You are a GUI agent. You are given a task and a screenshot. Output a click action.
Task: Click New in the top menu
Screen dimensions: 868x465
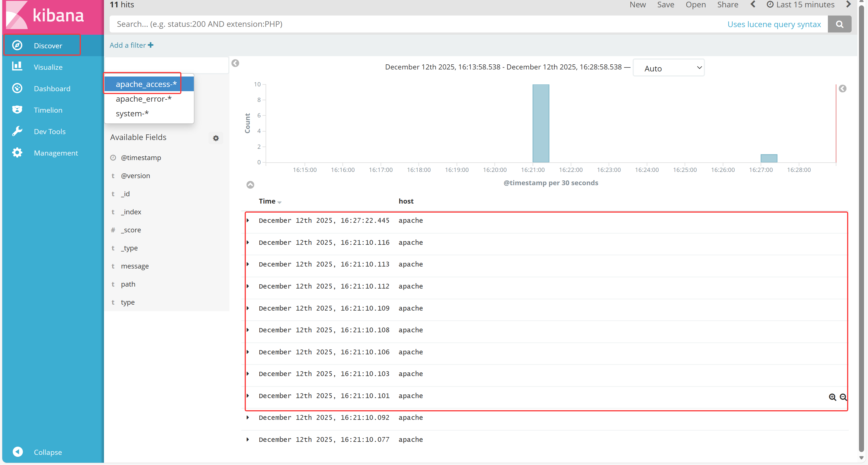(x=637, y=5)
